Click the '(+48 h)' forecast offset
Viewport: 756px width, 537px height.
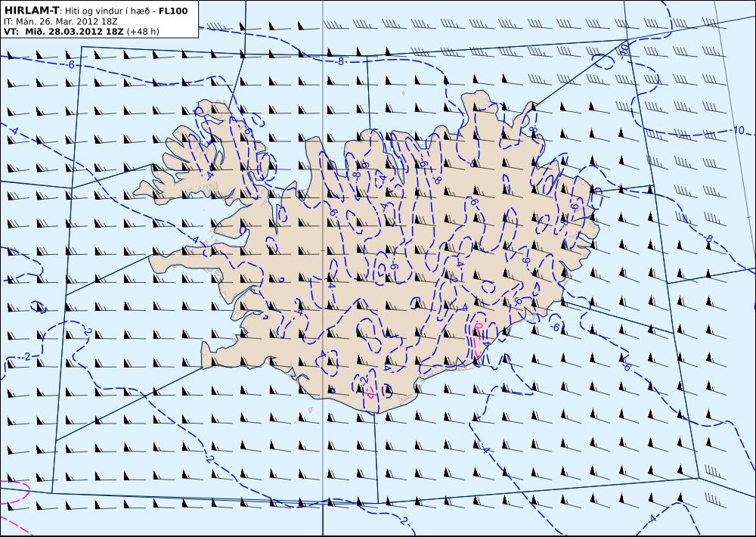143,32
